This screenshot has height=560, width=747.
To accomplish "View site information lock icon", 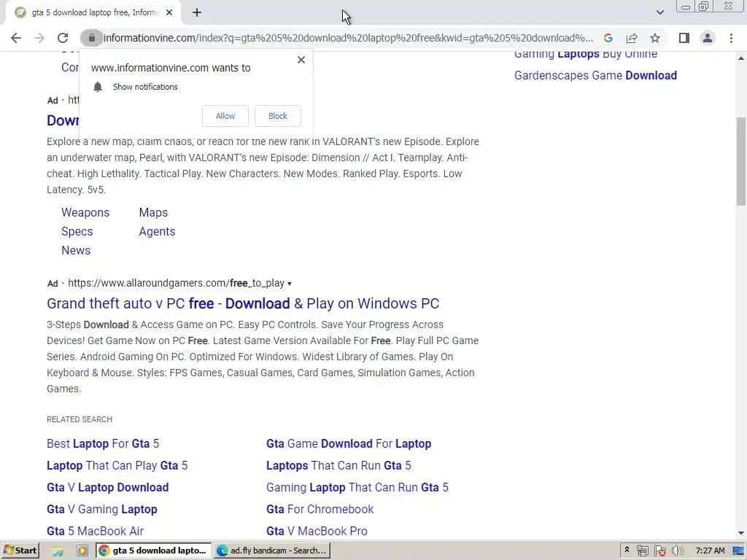I will pos(91,38).
